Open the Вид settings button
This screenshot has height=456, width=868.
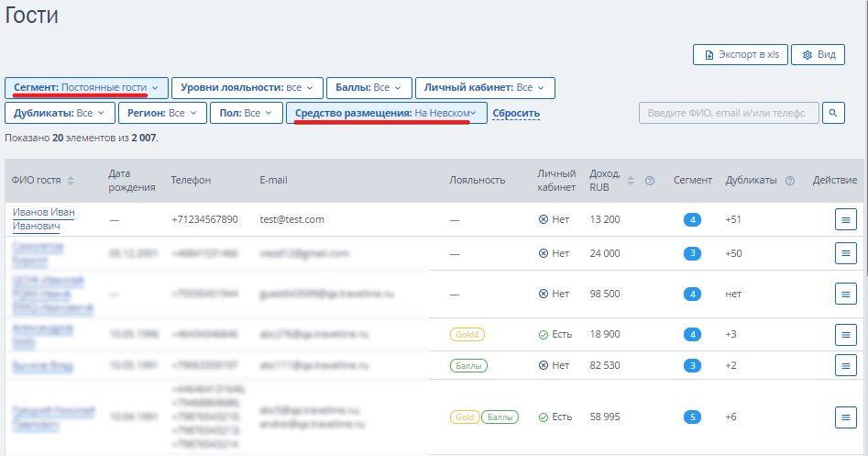pyautogui.click(x=818, y=55)
